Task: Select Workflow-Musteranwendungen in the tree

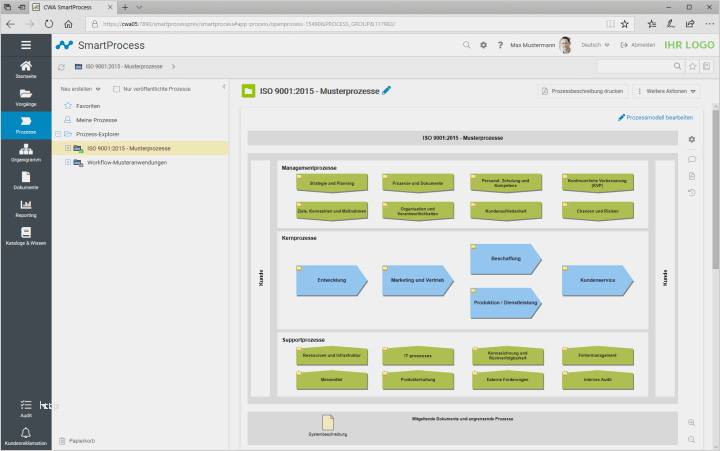Action: point(127,163)
